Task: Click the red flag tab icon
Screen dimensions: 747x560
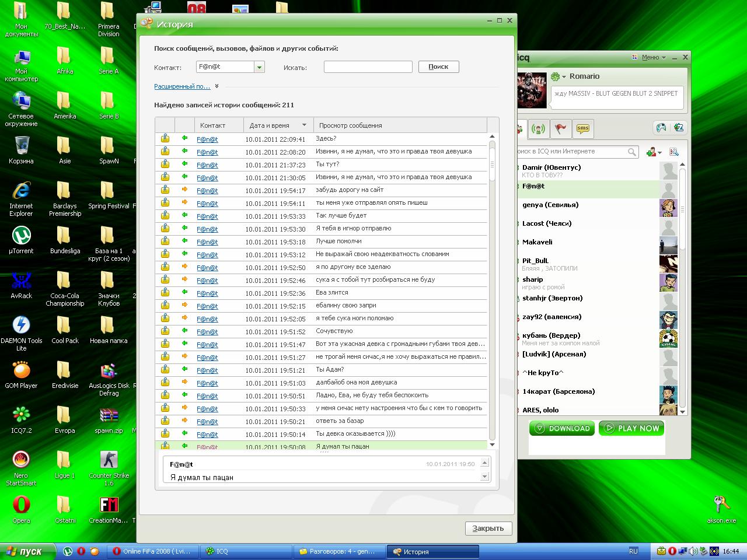Action: tap(561, 129)
